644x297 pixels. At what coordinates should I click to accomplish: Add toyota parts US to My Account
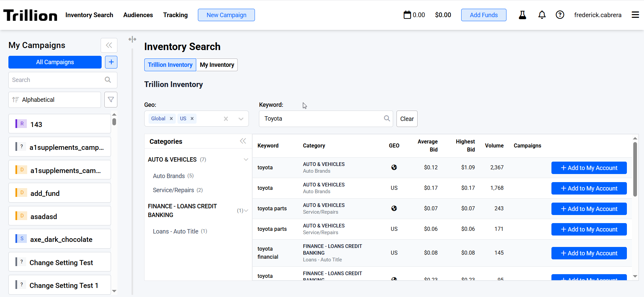click(589, 229)
